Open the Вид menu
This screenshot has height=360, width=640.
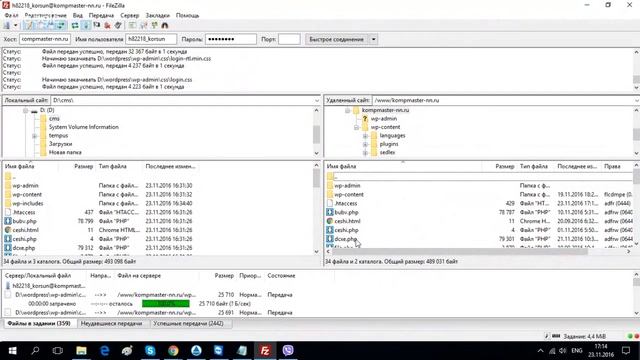78,15
